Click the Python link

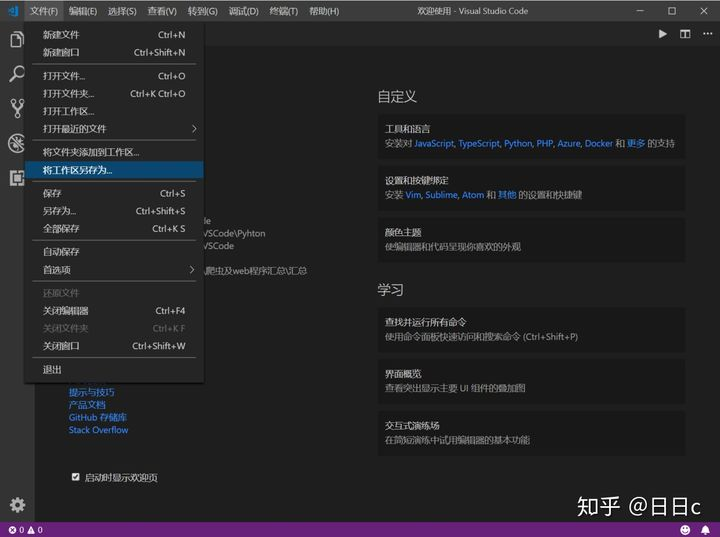pyautogui.click(x=518, y=143)
